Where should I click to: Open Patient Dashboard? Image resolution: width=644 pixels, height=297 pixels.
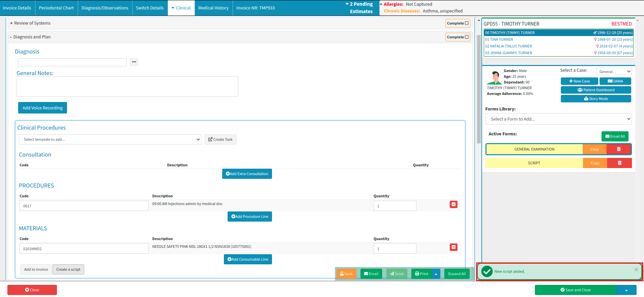[596, 90]
